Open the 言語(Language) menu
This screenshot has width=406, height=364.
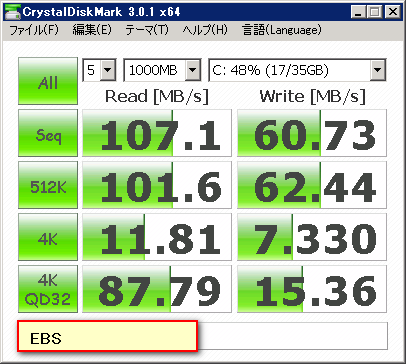(282, 30)
